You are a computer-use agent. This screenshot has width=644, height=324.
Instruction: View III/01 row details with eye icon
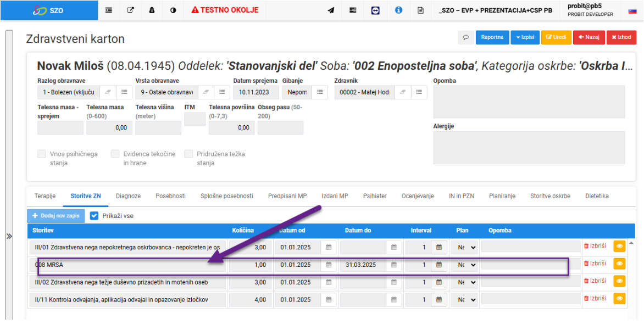click(x=620, y=247)
